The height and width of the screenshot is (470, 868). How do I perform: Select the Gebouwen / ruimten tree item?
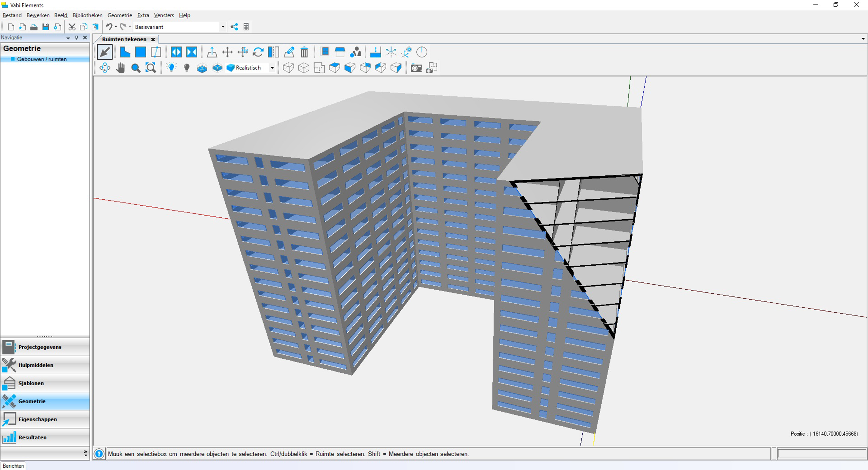click(x=42, y=59)
